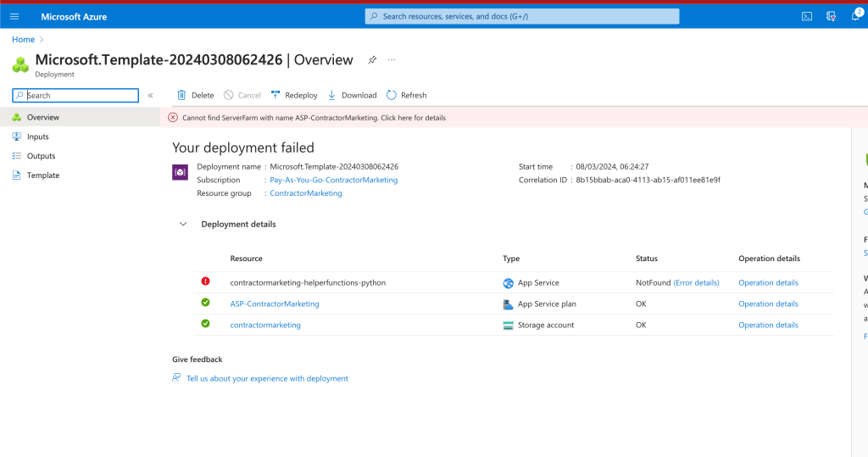Click the Download toolbar button
The image size is (868, 457).
coord(352,95)
